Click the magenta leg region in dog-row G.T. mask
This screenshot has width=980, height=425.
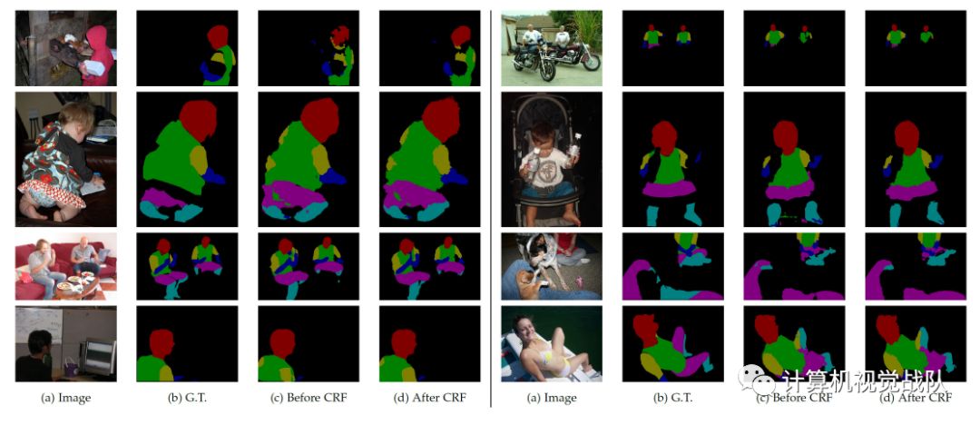click(x=641, y=280)
